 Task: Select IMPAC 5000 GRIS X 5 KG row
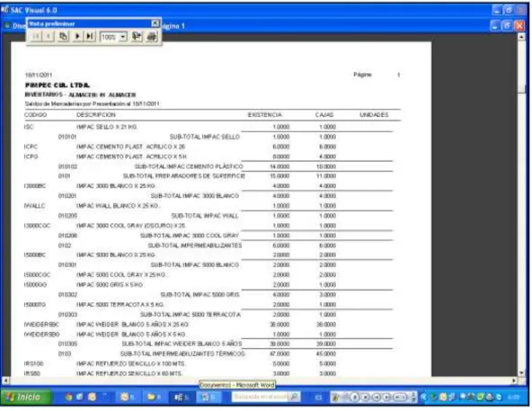point(180,285)
